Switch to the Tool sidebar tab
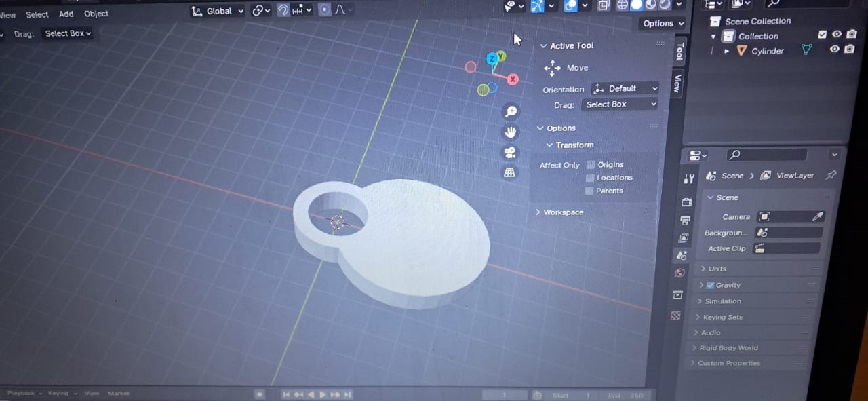Screen dimensions: 868x401 point(679,52)
